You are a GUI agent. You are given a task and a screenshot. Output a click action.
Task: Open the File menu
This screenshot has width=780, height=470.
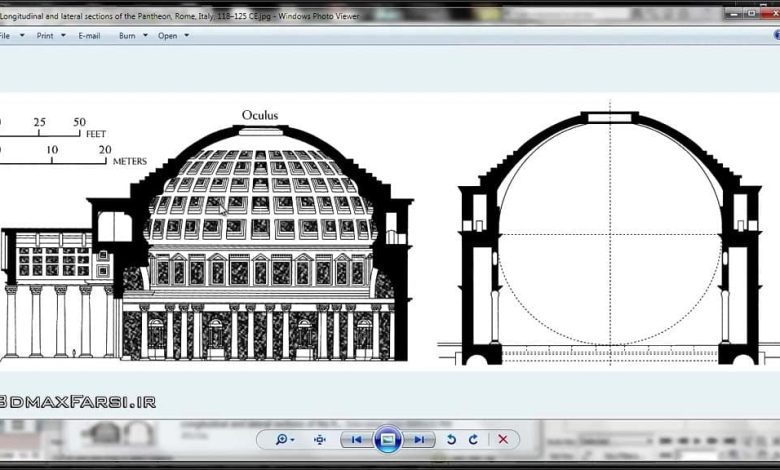5,35
